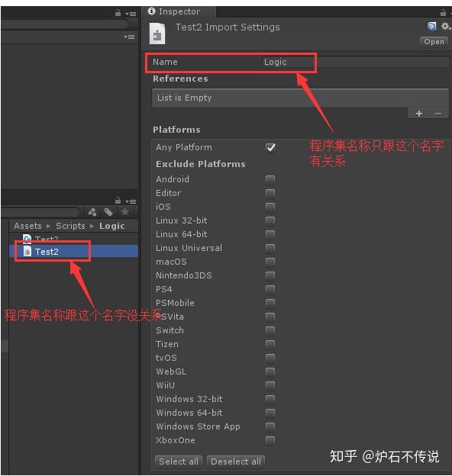Toggle the PSVita checkbox
The image size is (452, 476).
click(x=270, y=317)
